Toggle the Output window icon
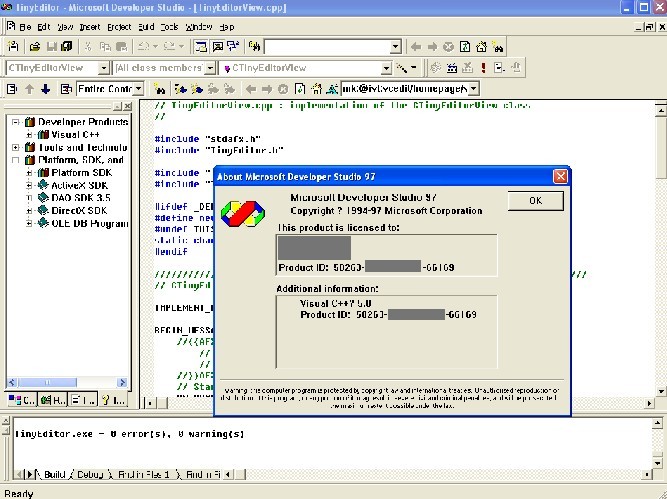Screen dimensions: 667x499 coord(217,46)
